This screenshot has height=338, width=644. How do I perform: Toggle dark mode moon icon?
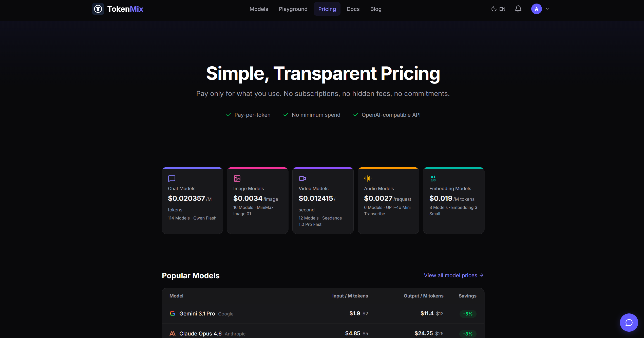tap(494, 9)
